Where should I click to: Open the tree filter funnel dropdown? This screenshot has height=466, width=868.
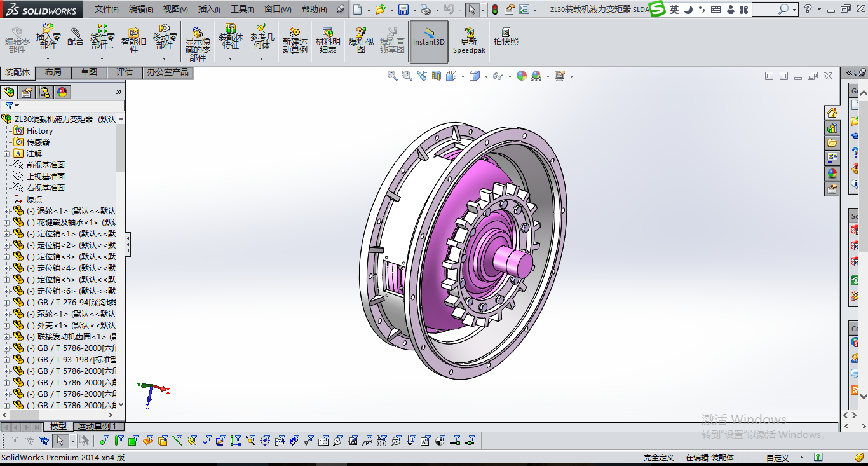click(12, 106)
